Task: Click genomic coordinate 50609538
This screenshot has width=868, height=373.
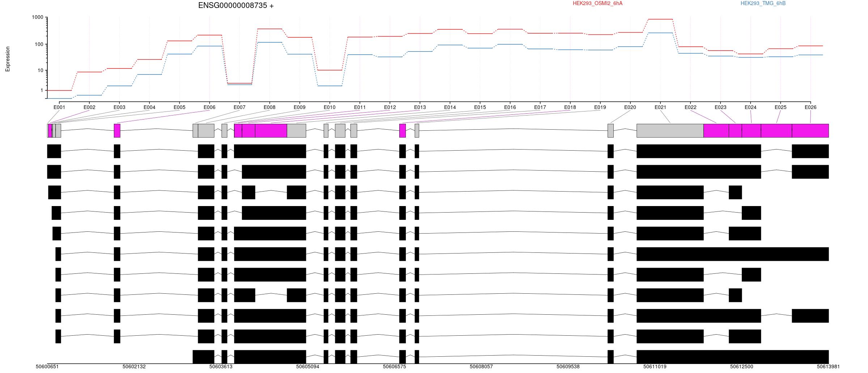Action: [568, 366]
